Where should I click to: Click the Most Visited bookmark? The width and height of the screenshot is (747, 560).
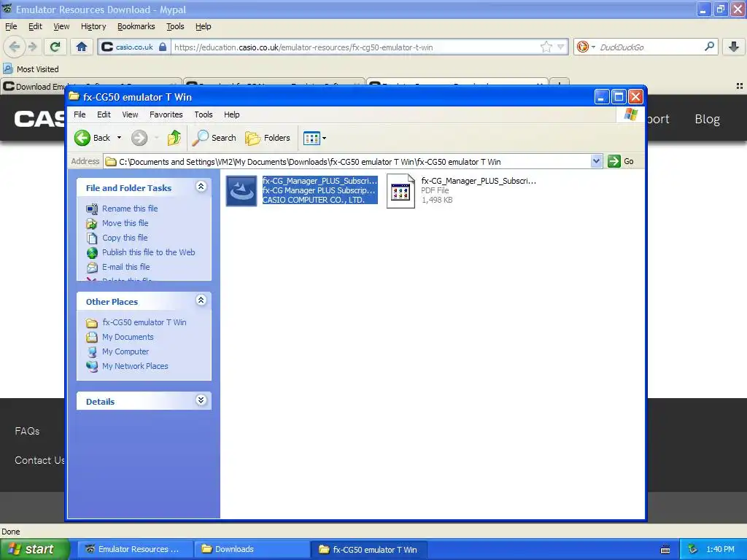31,69
